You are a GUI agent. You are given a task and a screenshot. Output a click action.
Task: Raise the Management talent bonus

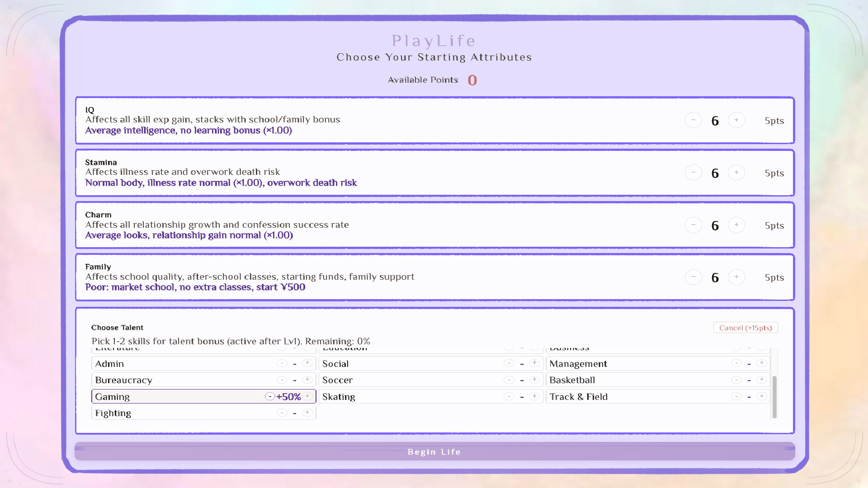tap(762, 363)
